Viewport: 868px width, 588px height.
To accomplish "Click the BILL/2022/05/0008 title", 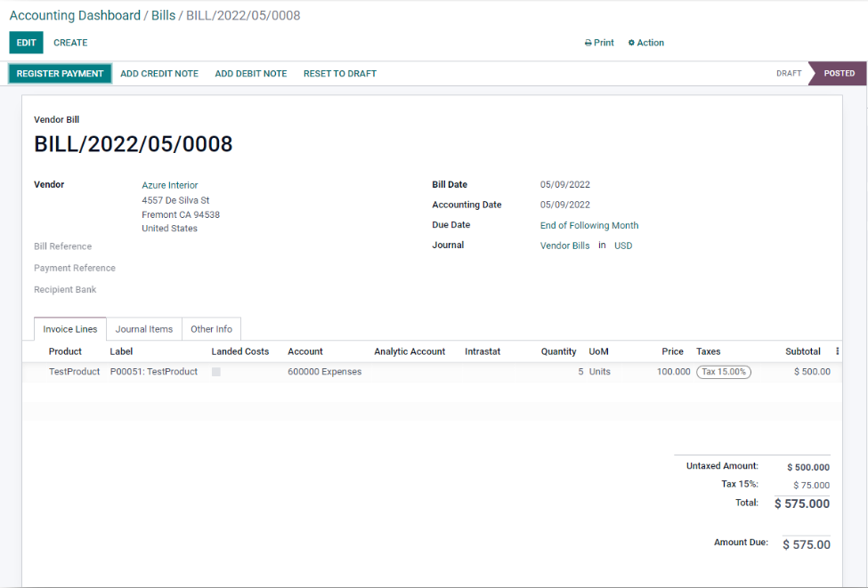I will 134,144.
